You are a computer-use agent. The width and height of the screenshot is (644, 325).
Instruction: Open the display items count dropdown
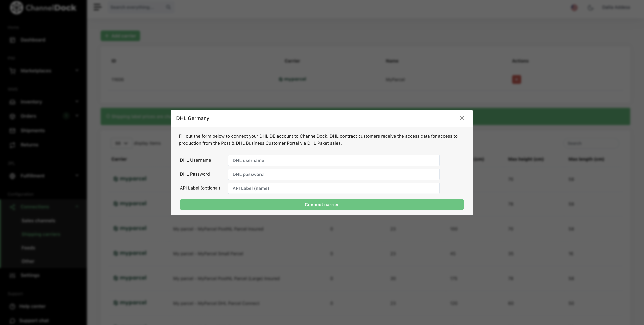[121, 143]
